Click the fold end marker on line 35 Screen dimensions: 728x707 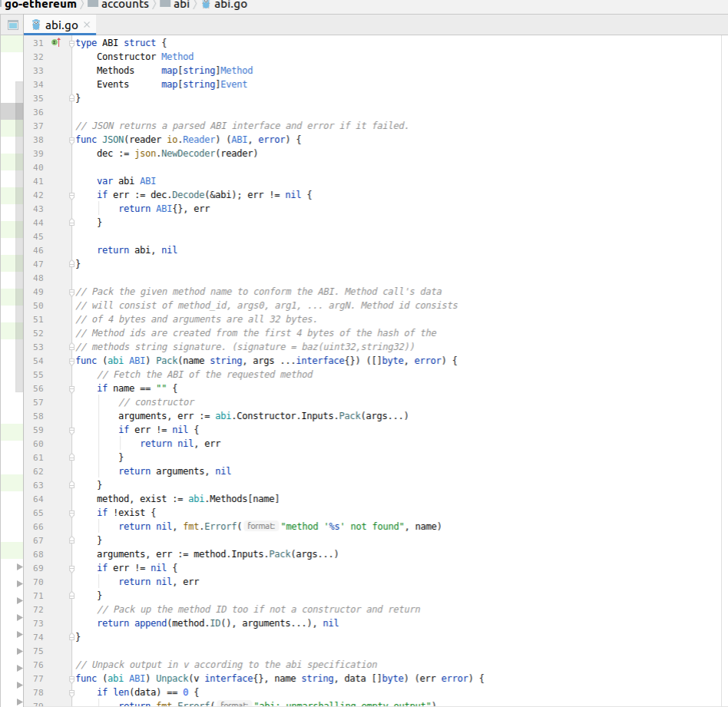pyautogui.click(x=71, y=98)
